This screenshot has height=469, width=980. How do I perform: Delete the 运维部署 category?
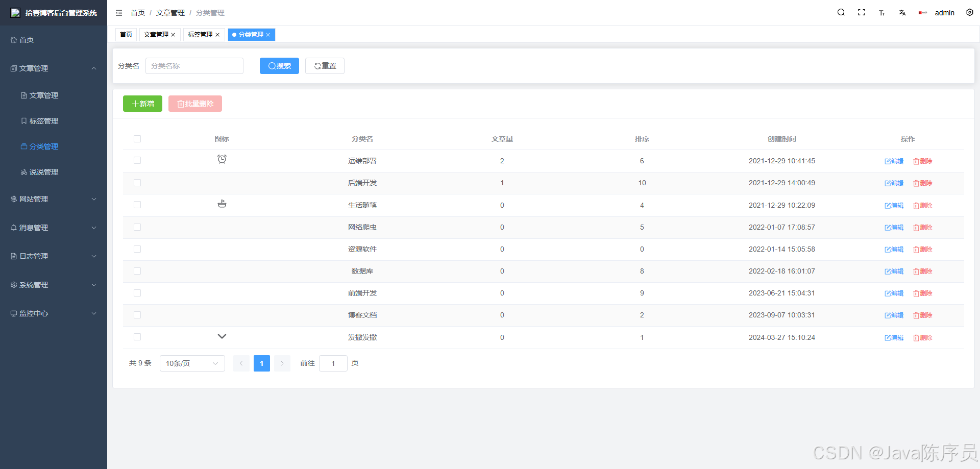pos(922,161)
